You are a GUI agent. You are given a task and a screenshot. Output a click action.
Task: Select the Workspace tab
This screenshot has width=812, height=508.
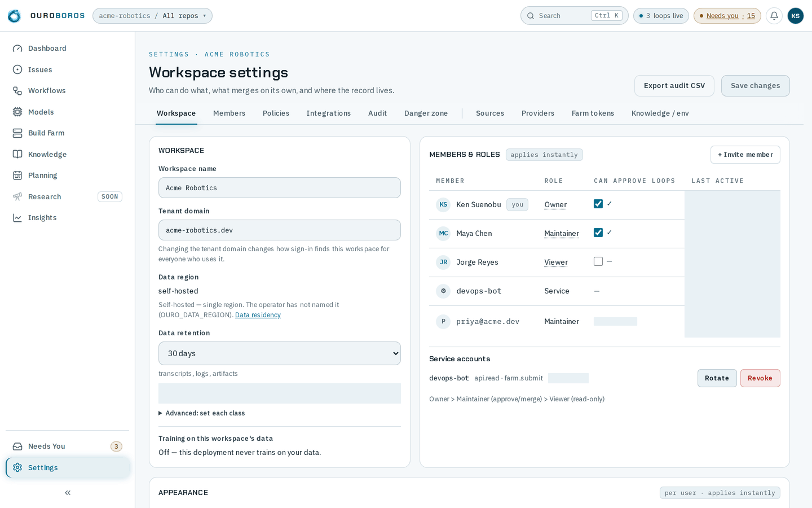pyautogui.click(x=176, y=113)
